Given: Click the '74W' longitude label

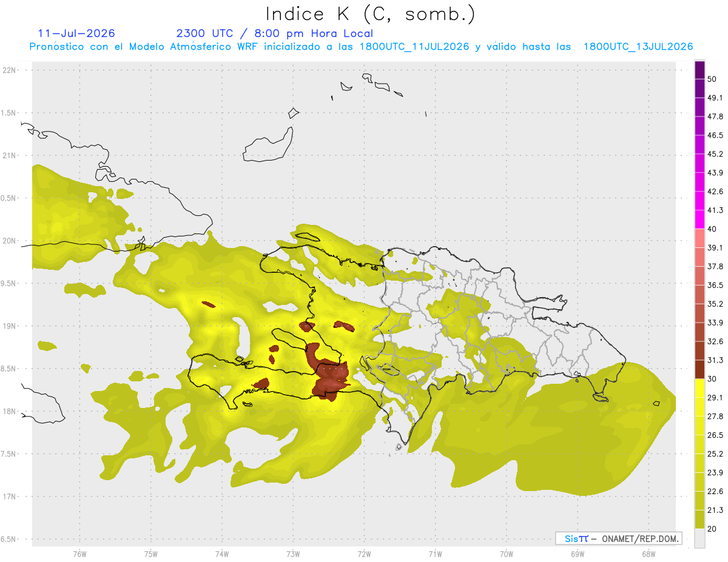Looking at the screenshot, I should [x=222, y=554].
